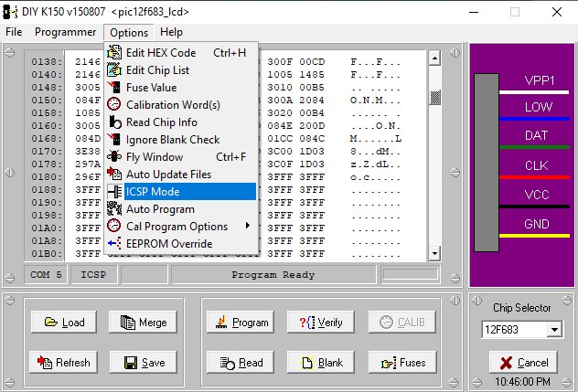Click the LOW pin label
The image size is (578, 392).
pyautogui.click(x=538, y=107)
